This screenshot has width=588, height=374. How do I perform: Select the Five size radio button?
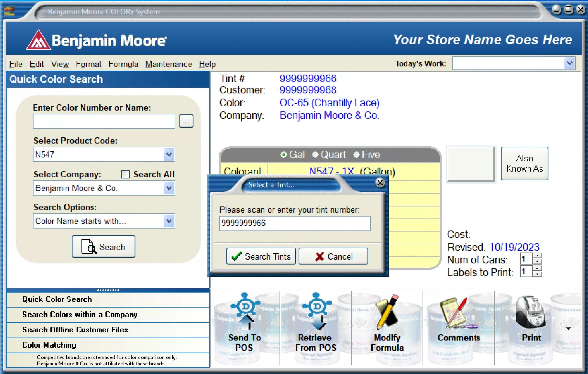356,154
